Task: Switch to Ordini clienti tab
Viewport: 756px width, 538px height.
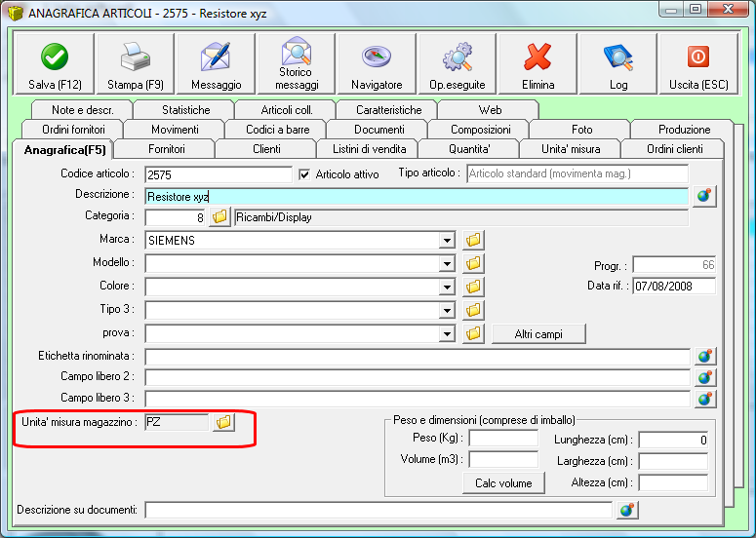Action: [x=674, y=149]
